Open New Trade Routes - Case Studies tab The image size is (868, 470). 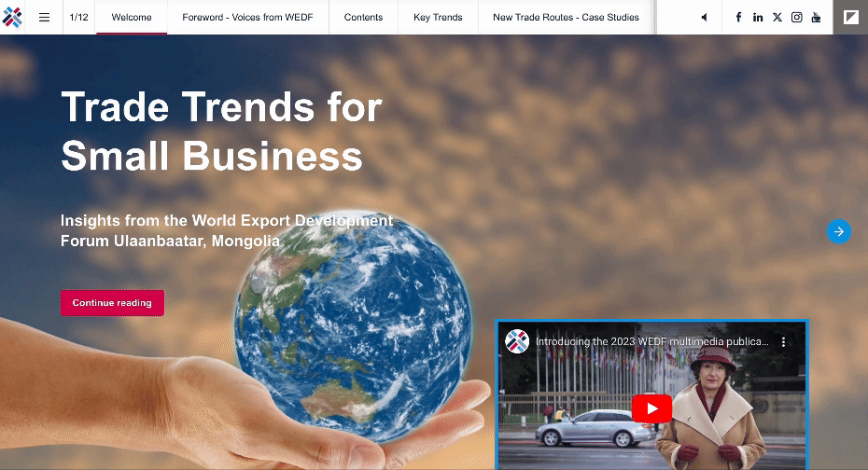point(566,17)
